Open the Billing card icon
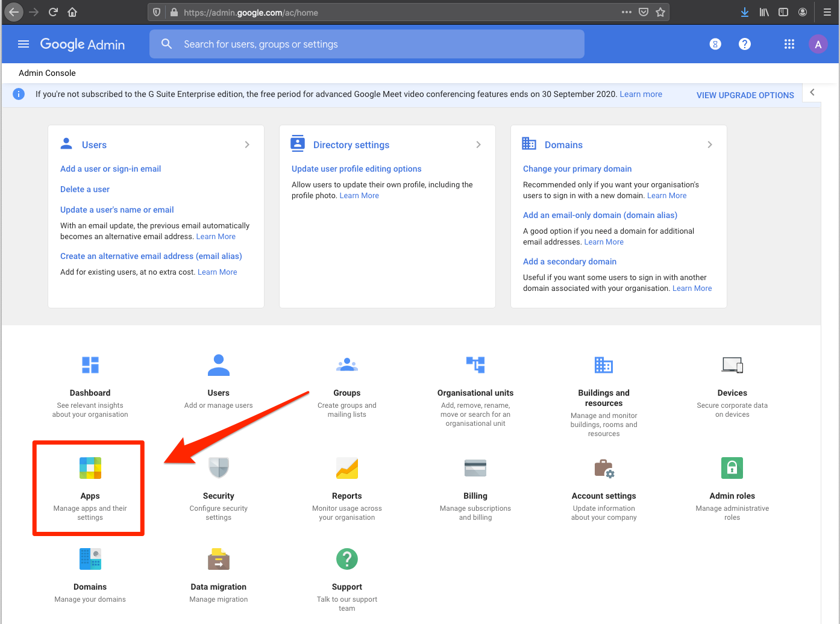This screenshot has height=624, width=840. [475, 468]
